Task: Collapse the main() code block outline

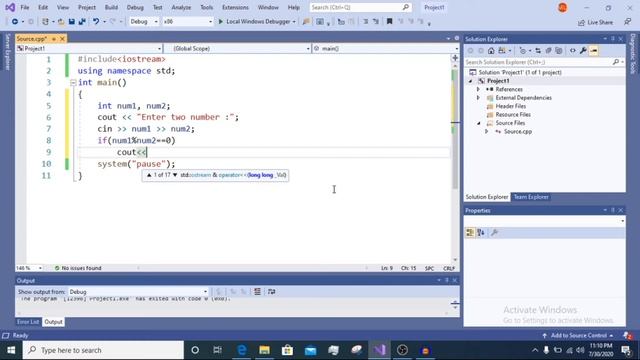Action: (73, 82)
